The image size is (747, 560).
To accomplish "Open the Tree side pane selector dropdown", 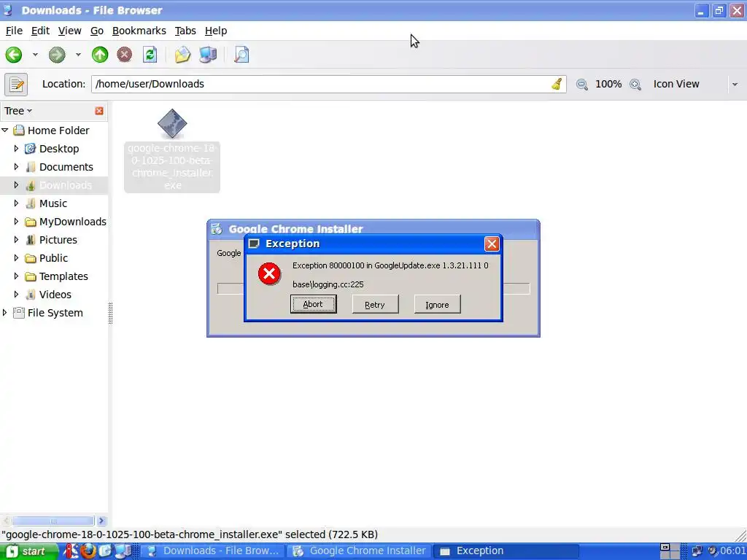I will [x=18, y=111].
